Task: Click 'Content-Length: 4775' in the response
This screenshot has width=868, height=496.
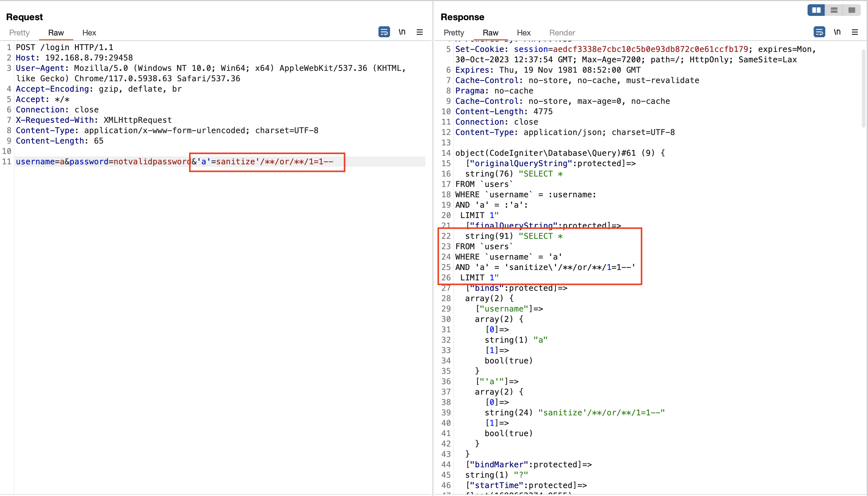Action: pos(504,111)
